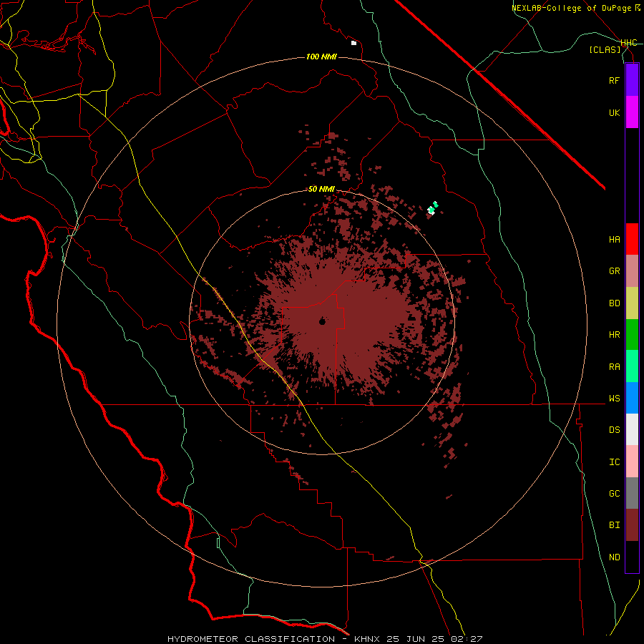Click the 'NEXLAB-College of DuPage' credit text
This screenshot has width=644, height=644.
tap(571, 8)
